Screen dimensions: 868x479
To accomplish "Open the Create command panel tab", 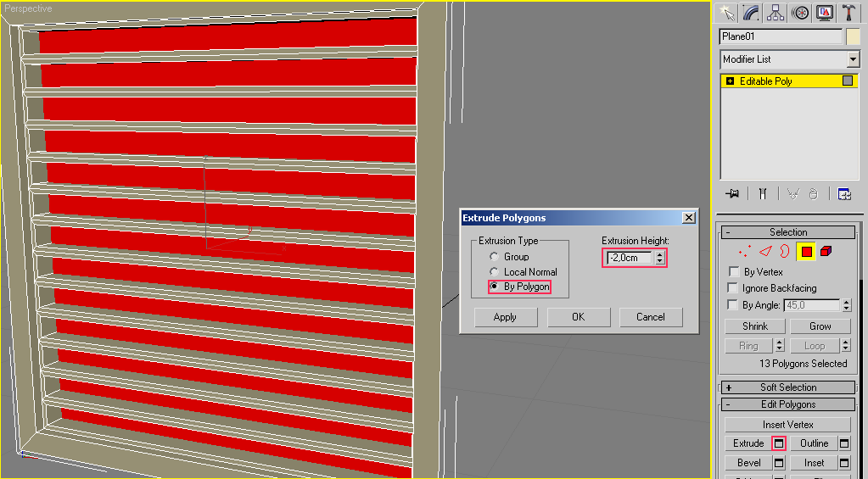I will (x=727, y=13).
